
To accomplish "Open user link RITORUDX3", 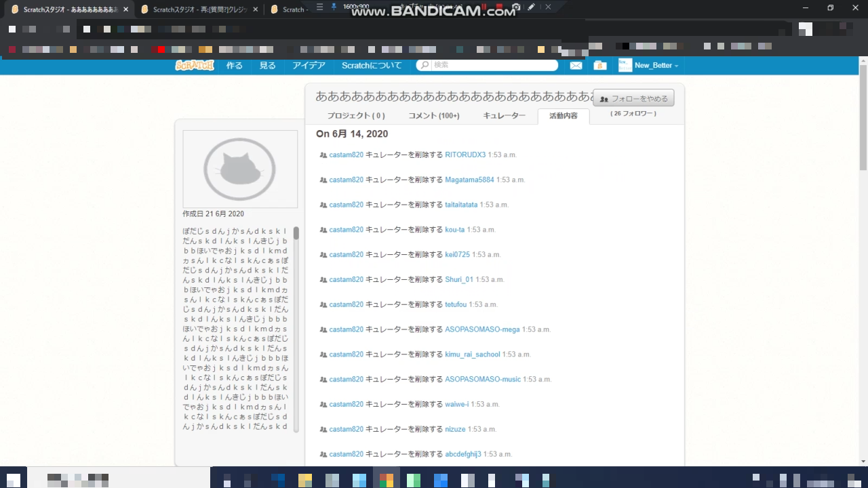I will pyautogui.click(x=465, y=155).
